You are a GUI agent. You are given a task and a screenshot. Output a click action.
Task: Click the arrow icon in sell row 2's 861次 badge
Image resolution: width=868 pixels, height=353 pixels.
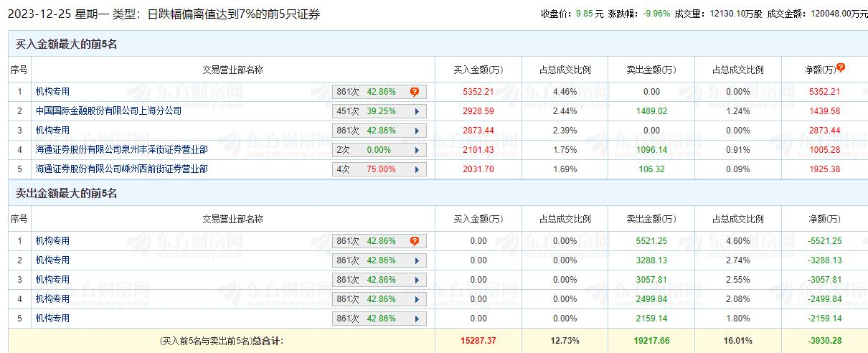pyautogui.click(x=416, y=260)
